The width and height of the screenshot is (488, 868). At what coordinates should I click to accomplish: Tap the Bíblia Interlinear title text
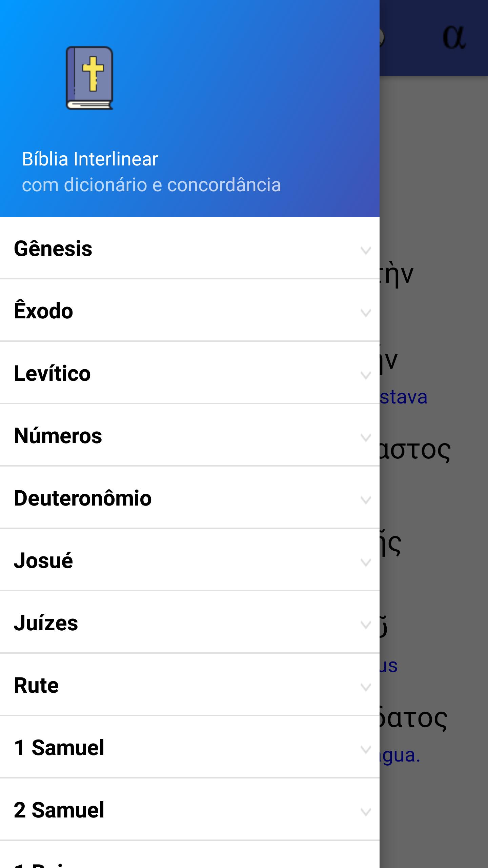pyautogui.click(x=90, y=159)
